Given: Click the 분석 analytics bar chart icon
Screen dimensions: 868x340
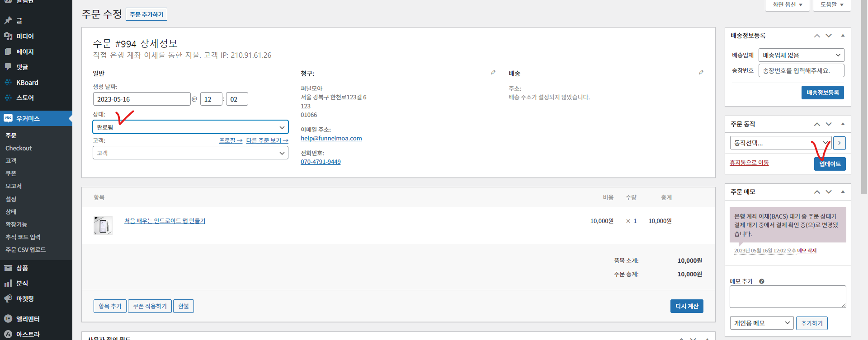Looking at the screenshot, I should pos(8,283).
